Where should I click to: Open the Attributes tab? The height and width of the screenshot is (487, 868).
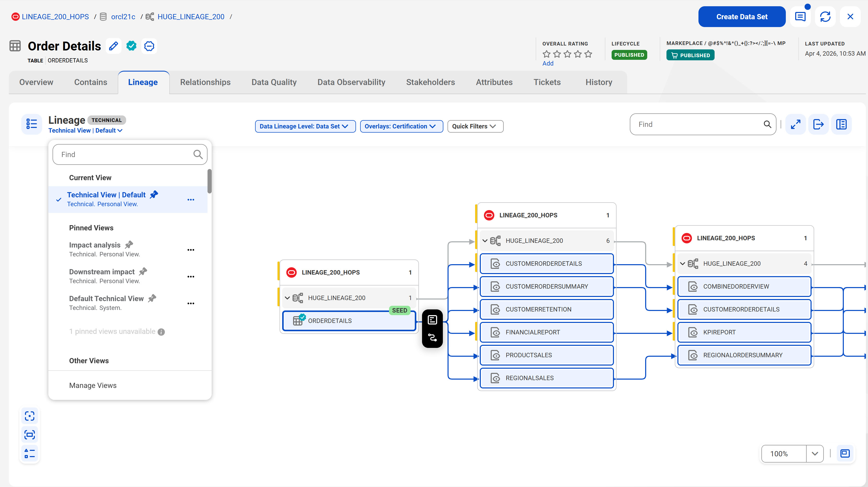click(x=494, y=82)
